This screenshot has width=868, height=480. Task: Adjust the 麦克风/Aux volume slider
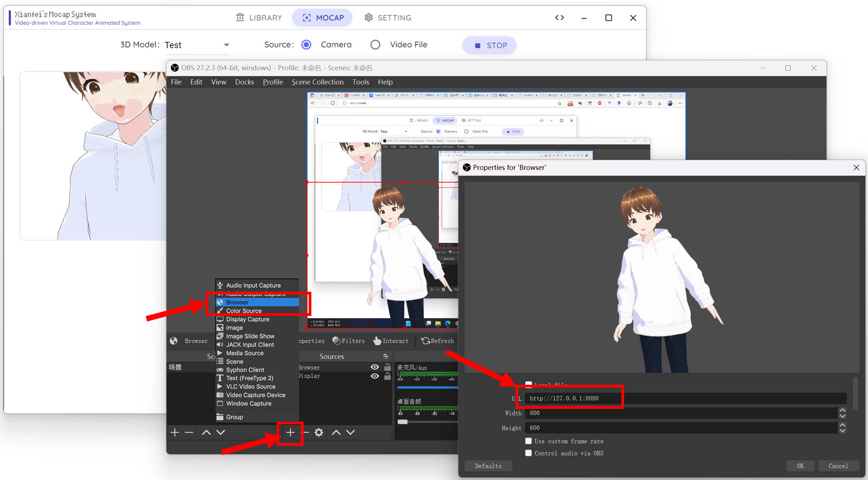point(427,387)
